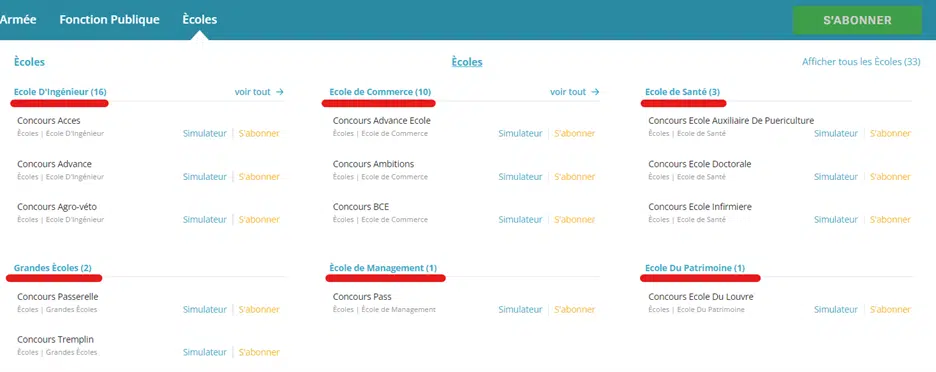Screen dimensions: 936x372
Task: Open Concours Passerelle entry
Action: [58, 297]
